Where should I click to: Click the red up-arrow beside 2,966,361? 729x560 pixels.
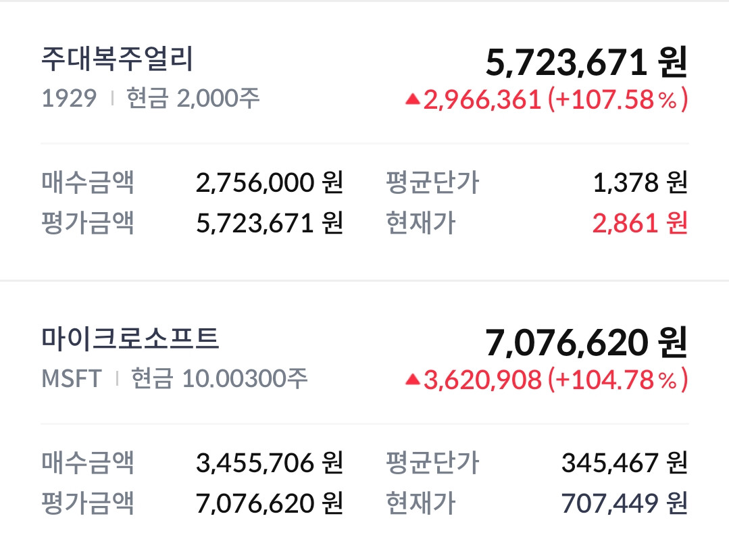pos(413,100)
